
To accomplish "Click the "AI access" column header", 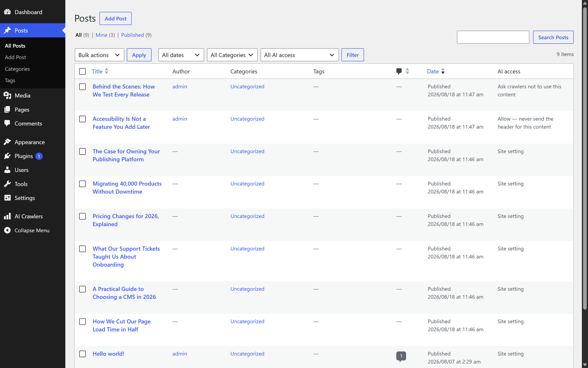I will [509, 71].
